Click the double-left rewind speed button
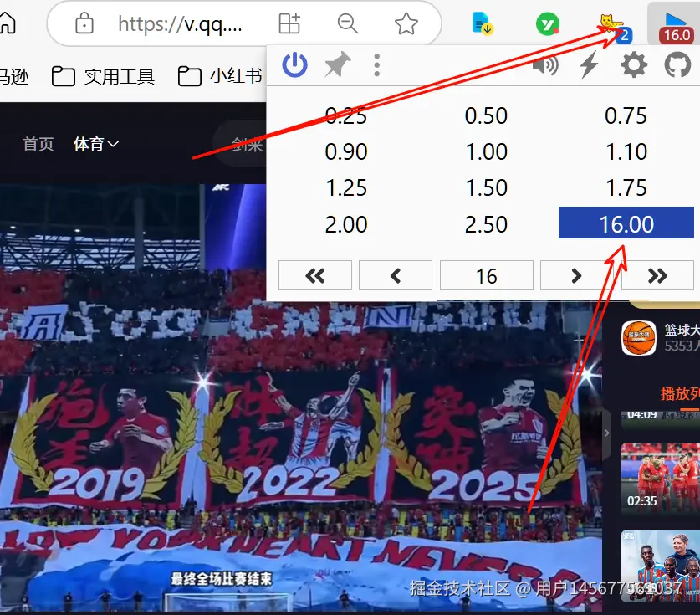Image resolution: width=700 pixels, height=615 pixels. (x=315, y=275)
